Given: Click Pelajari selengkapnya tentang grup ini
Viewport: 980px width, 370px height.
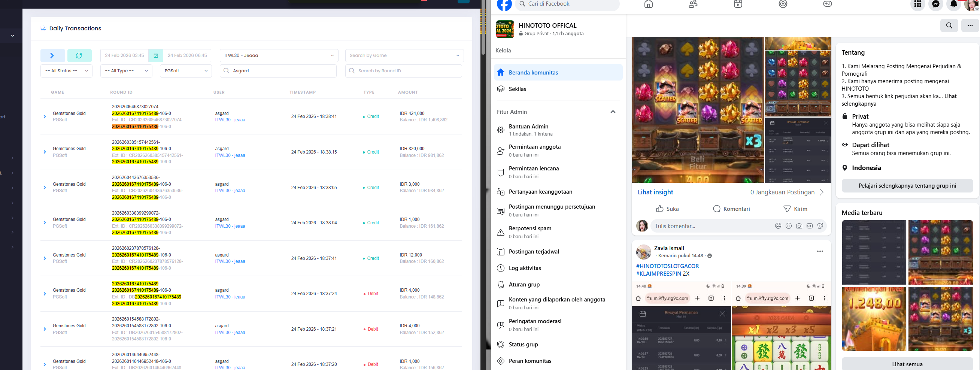Looking at the screenshot, I should (x=907, y=186).
